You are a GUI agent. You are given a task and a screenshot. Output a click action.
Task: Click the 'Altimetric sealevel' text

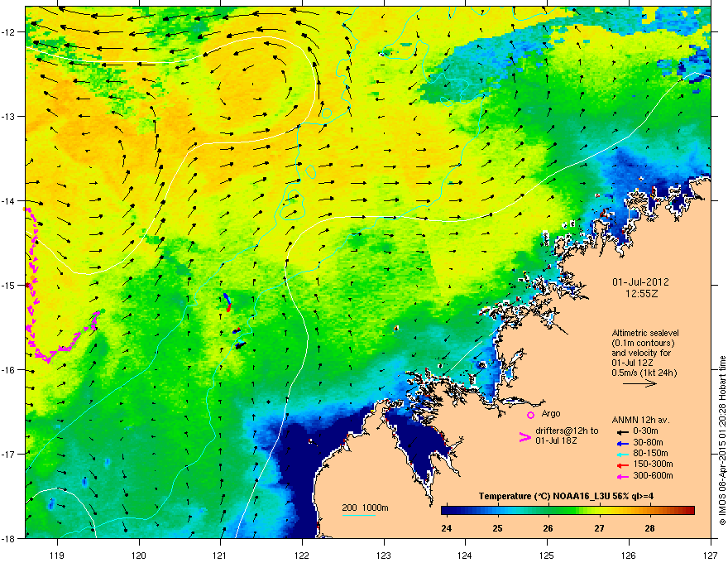tap(645, 333)
